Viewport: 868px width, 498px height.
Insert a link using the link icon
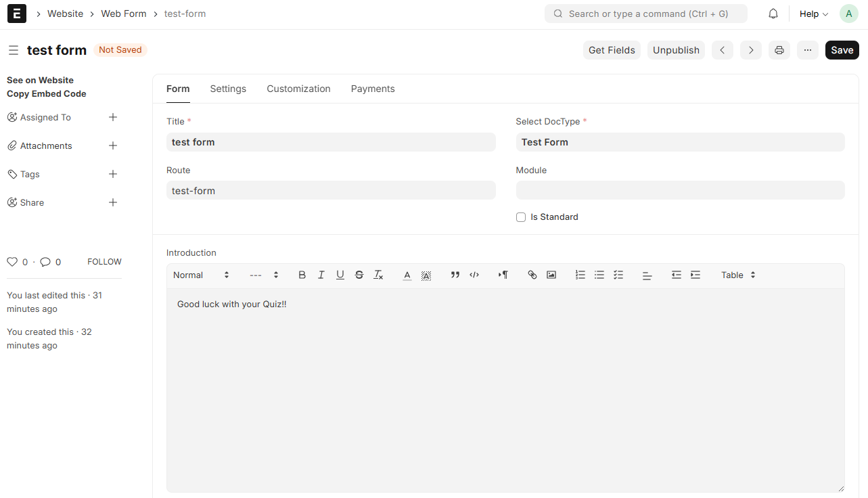tap(532, 275)
